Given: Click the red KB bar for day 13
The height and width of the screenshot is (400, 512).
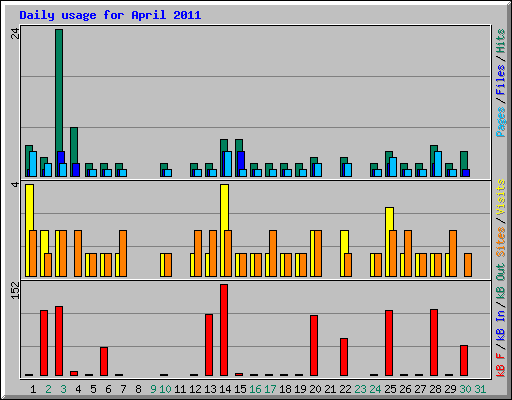Looking at the screenshot, I should tap(209, 345).
